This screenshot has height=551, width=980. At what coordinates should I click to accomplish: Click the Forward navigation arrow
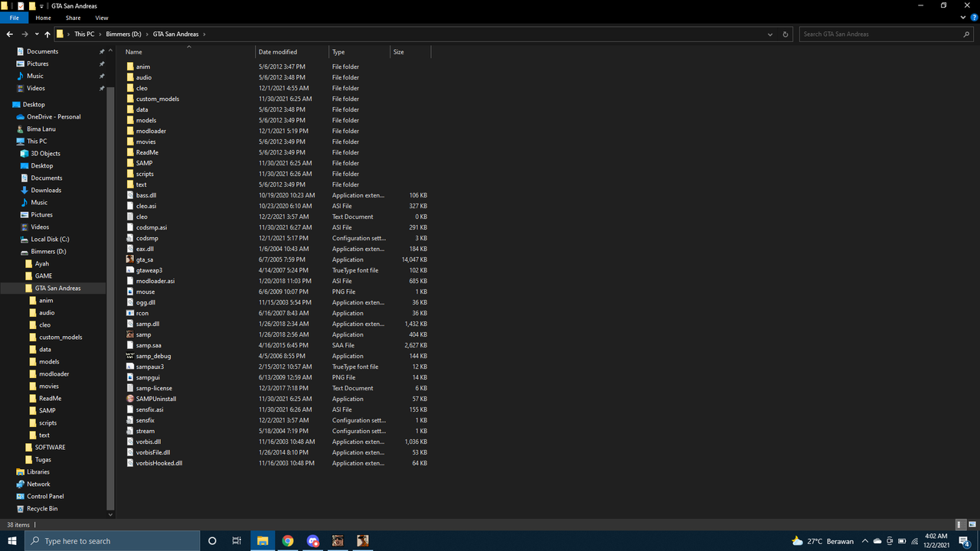pos(25,34)
